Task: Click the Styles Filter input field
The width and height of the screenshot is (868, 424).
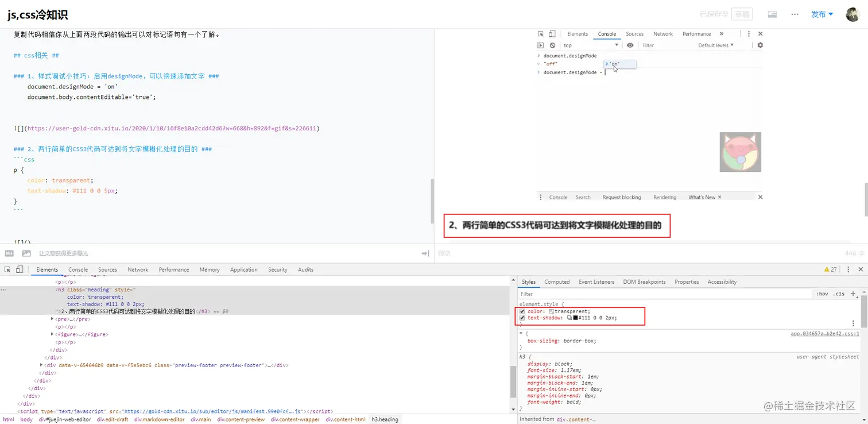Action: click(x=665, y=294)
